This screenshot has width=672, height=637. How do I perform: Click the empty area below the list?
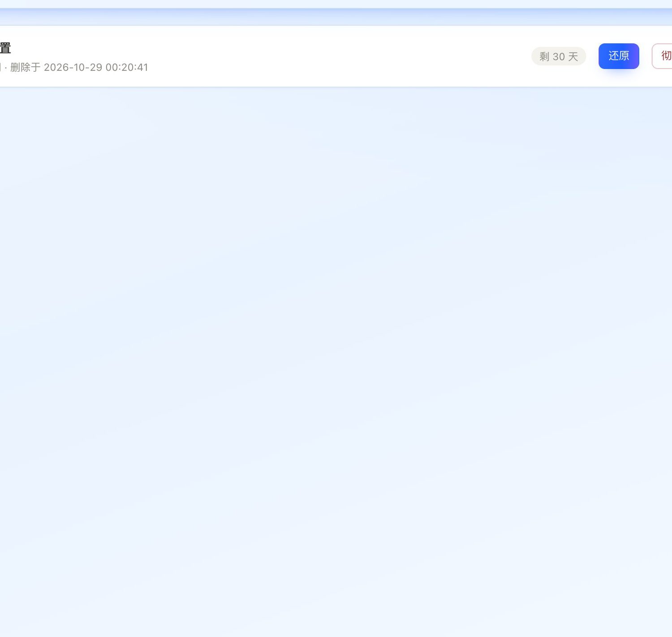coord(336,359)
